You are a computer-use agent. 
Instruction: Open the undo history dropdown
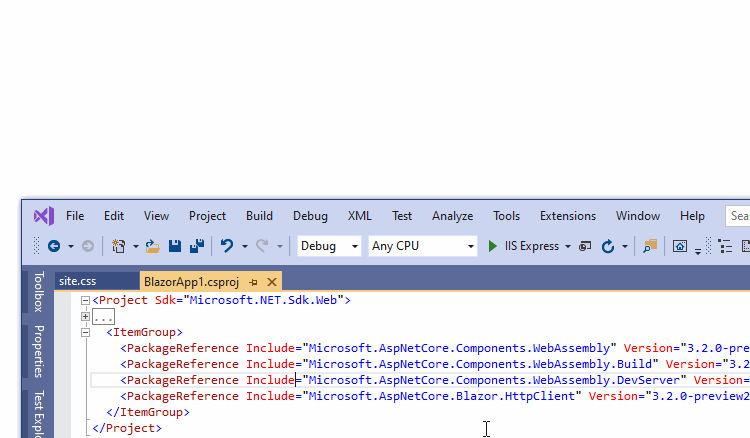coord(244,247)
